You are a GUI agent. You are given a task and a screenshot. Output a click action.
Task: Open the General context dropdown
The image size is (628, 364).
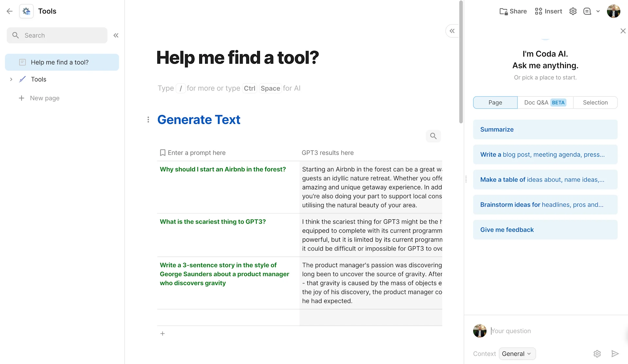pyautogui.click(x=517, y=354)
